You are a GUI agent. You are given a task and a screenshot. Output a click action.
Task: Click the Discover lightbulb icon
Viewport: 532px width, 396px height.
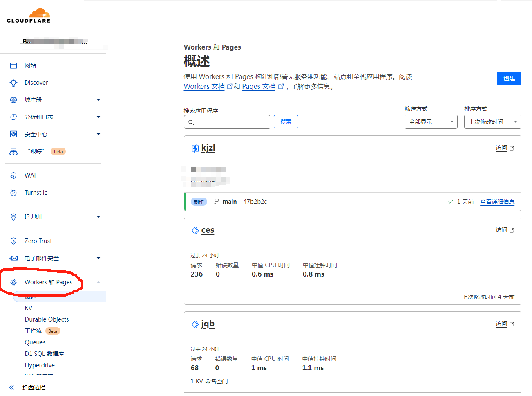click(x=13, y=83)
